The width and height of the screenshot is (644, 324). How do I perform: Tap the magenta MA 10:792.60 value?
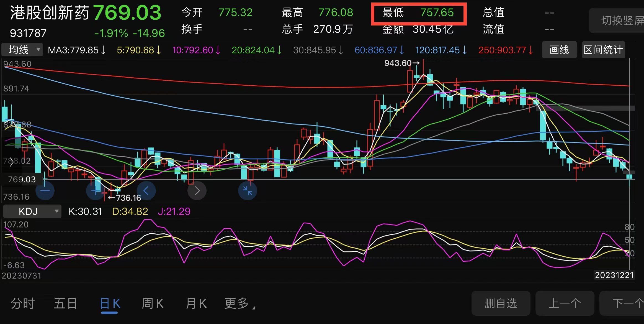pyautogui.click(x=196, y=50)
